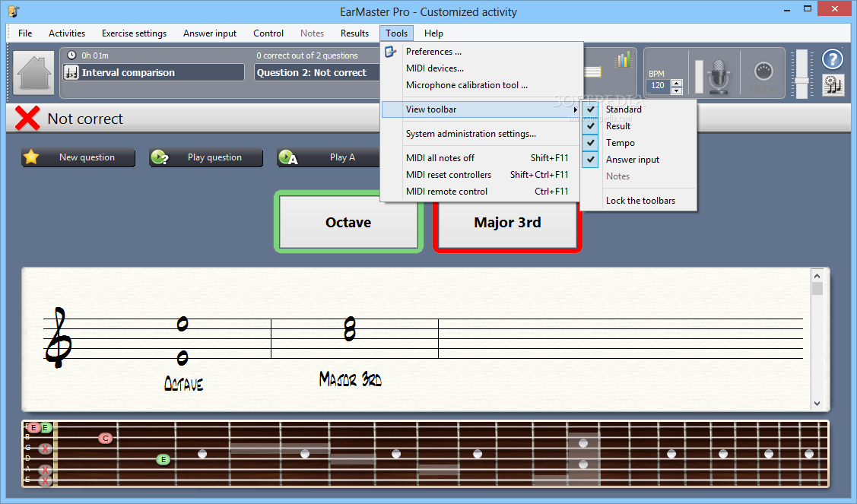The height and width of the screenshot is (504, 857).
Task: Click the Major 3rd notes on staff
Action: click(350, 329)
